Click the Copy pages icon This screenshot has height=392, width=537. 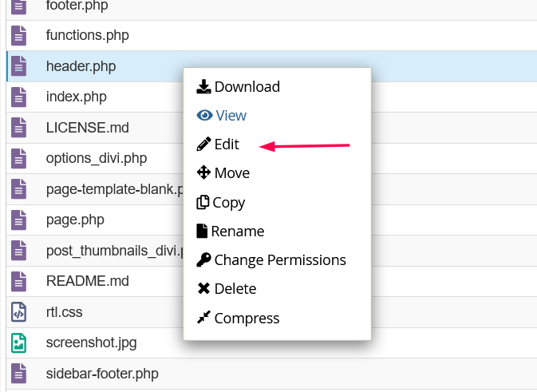(x=203, y=202)
